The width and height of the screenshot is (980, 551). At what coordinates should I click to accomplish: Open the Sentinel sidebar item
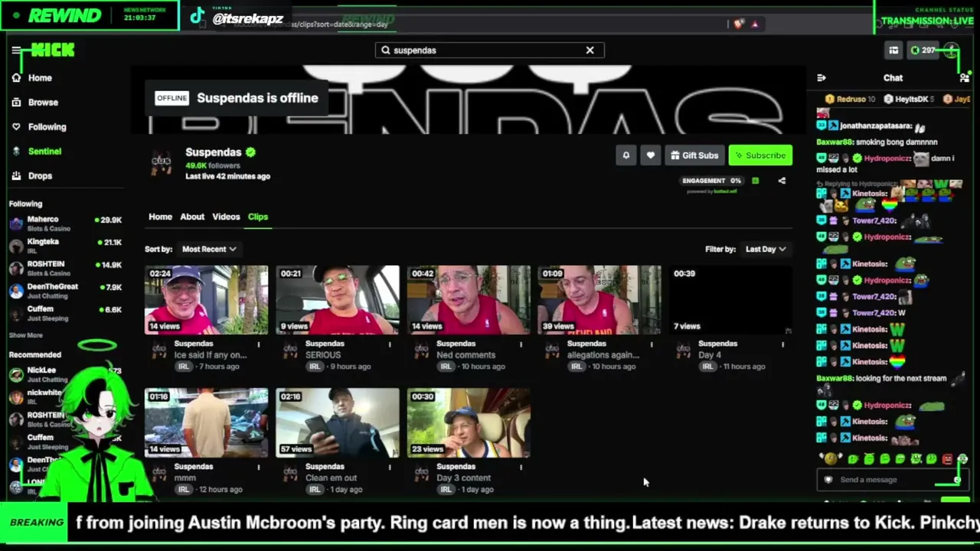pyautogui.click(x=36, y=152)
